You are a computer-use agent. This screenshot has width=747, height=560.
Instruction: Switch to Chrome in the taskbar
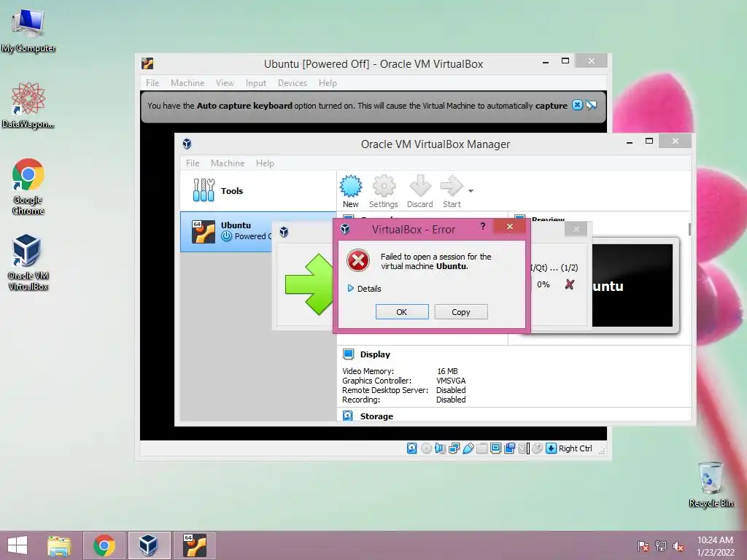pyautogui.click(x=104, y=545)
